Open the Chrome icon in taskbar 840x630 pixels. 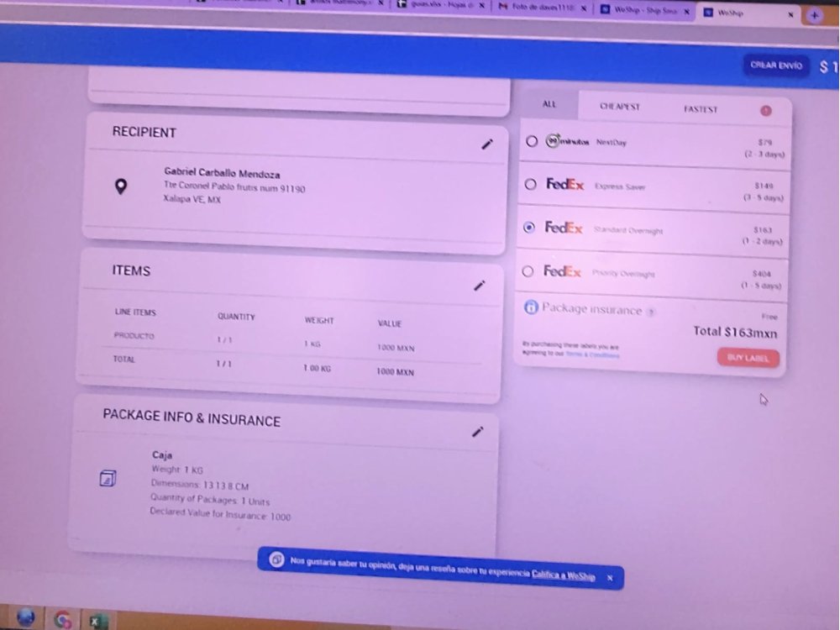pyautogui.click(x=63, y=619)
